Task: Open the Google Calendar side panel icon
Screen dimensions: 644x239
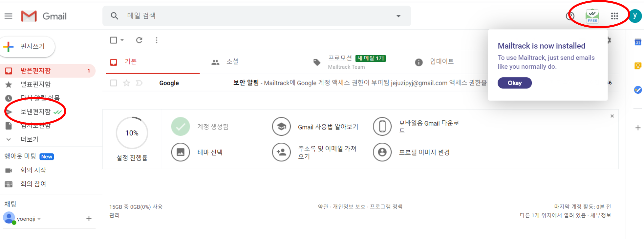Action: click(638, 42)
